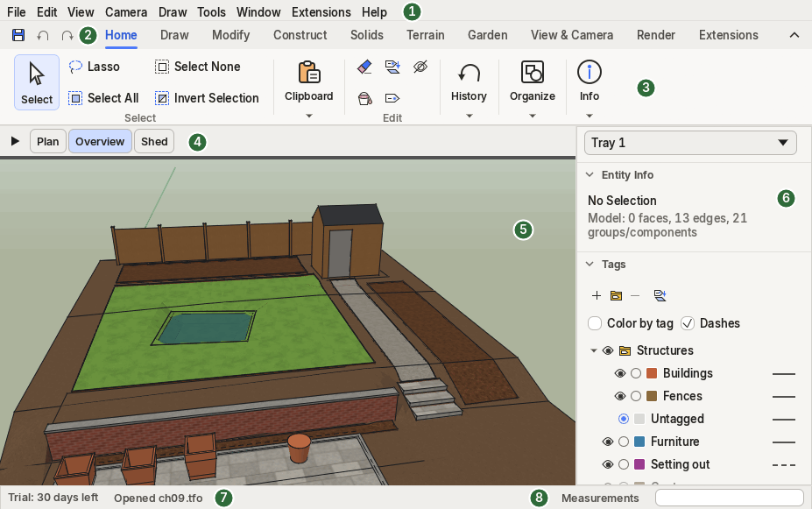Select the Overview scene tab
Image resolution: width=812 pixels, height=509 pixels.
tap(100, 141)
